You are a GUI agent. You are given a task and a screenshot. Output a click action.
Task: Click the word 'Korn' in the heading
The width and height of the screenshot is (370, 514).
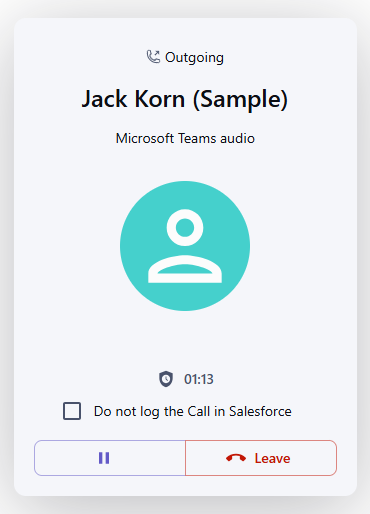click(159, 99)
